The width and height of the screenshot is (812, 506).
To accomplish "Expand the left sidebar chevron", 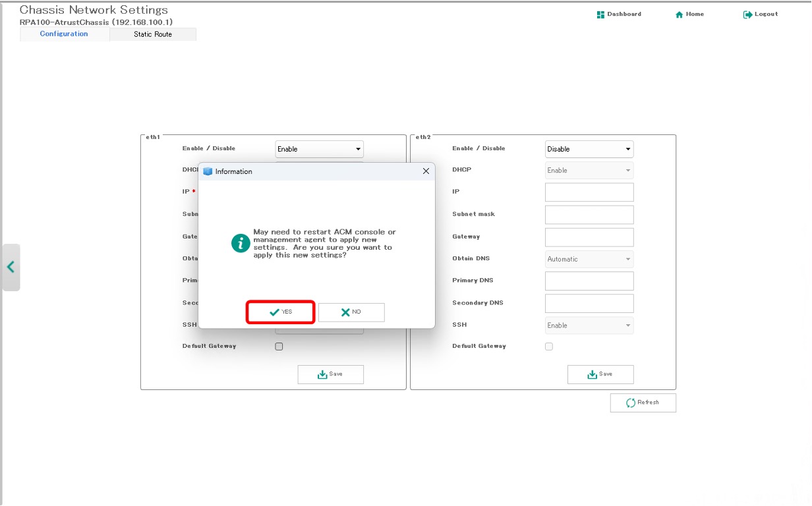I will pos(11,267).
